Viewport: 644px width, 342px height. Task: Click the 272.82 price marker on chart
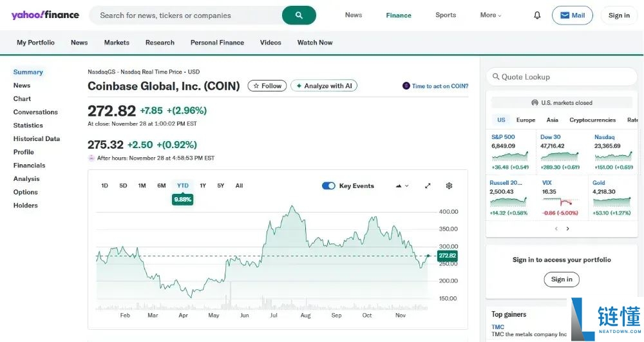448,255
